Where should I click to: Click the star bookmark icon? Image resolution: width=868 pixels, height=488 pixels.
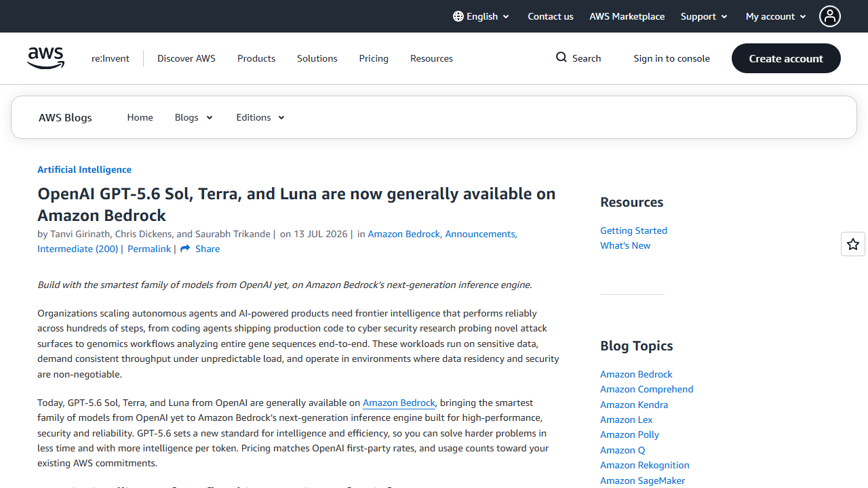853,244
